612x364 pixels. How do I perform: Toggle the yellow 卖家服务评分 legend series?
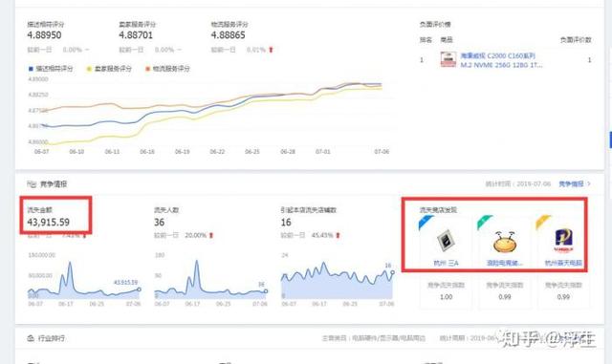coord(109,69)
